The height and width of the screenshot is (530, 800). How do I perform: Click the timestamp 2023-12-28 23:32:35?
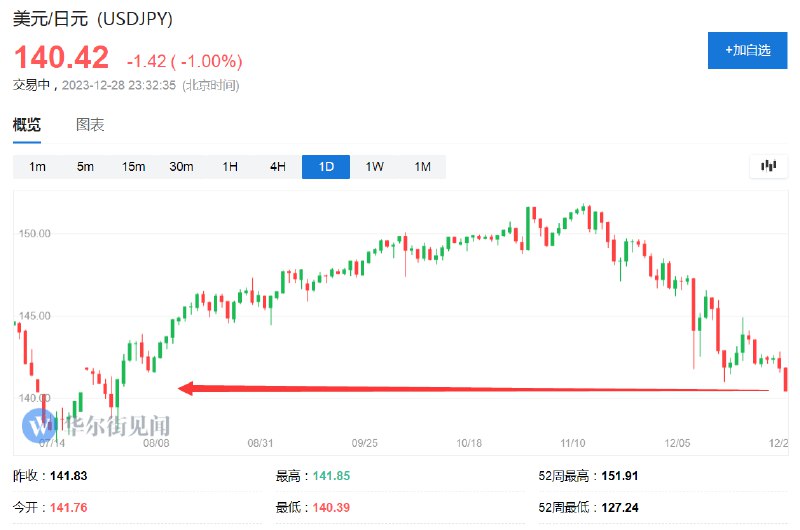point(119,85)
